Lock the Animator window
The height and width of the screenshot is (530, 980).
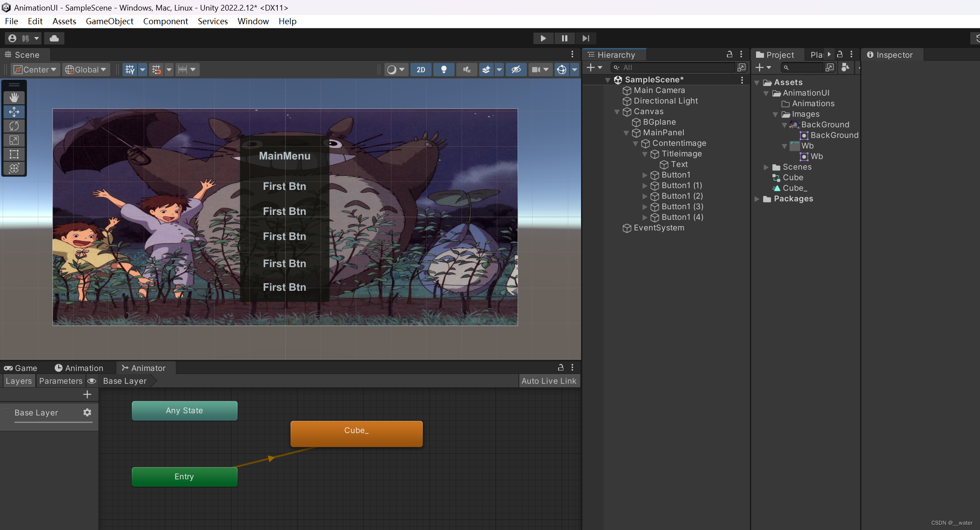click(x=561, y=367)
